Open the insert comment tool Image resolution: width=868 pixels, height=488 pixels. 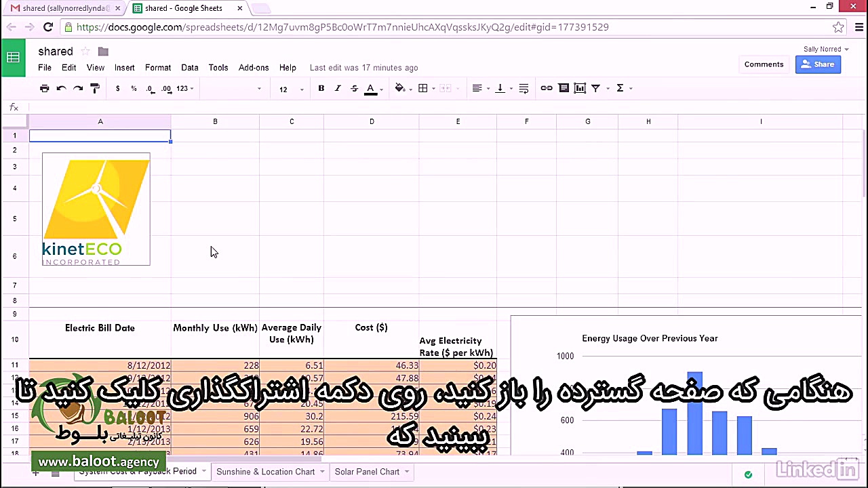564,88
